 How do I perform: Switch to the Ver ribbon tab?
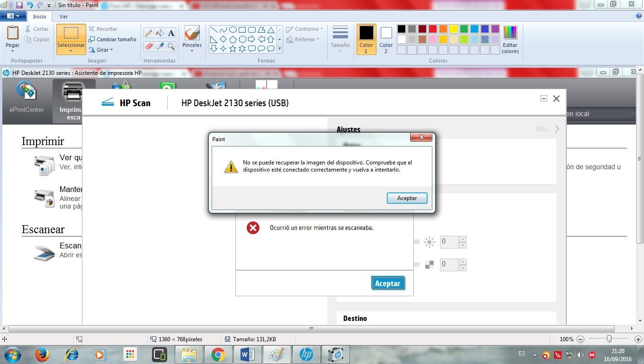(63, 17)
